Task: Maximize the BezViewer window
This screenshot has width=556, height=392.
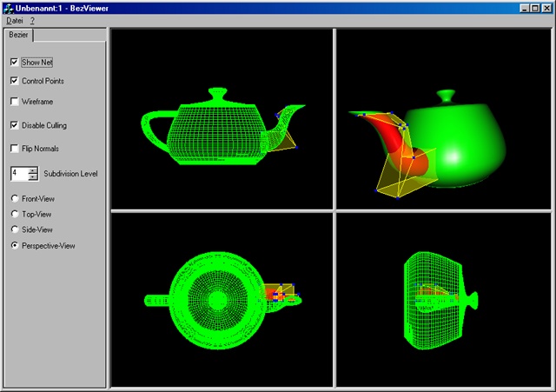Action: tap(535, 8)
